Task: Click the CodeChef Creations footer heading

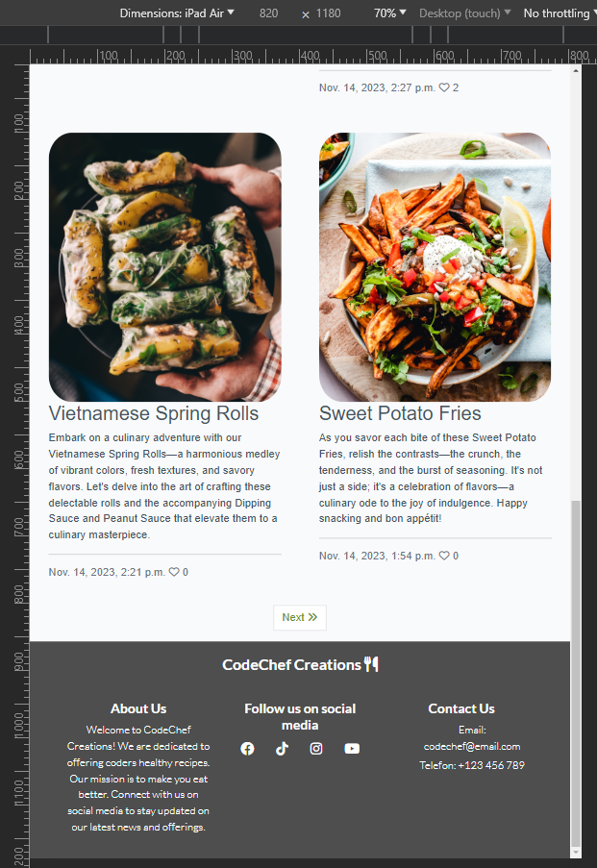Action: coord(292,665)
